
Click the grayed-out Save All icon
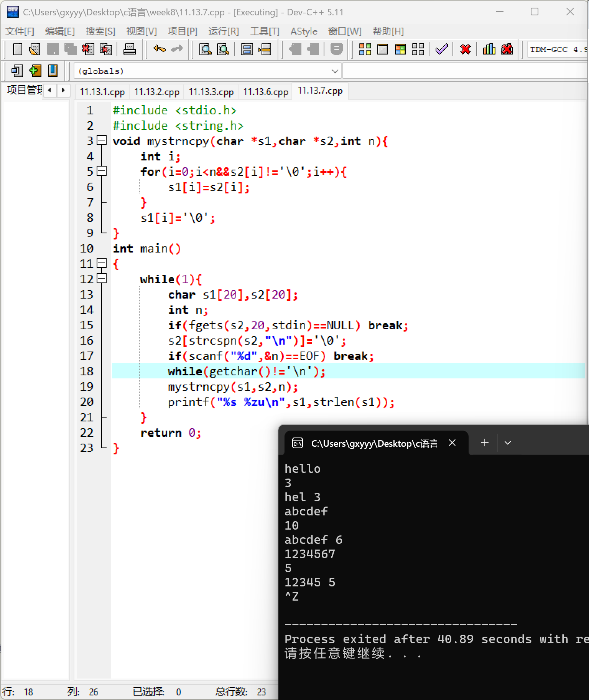pos(70,49)
